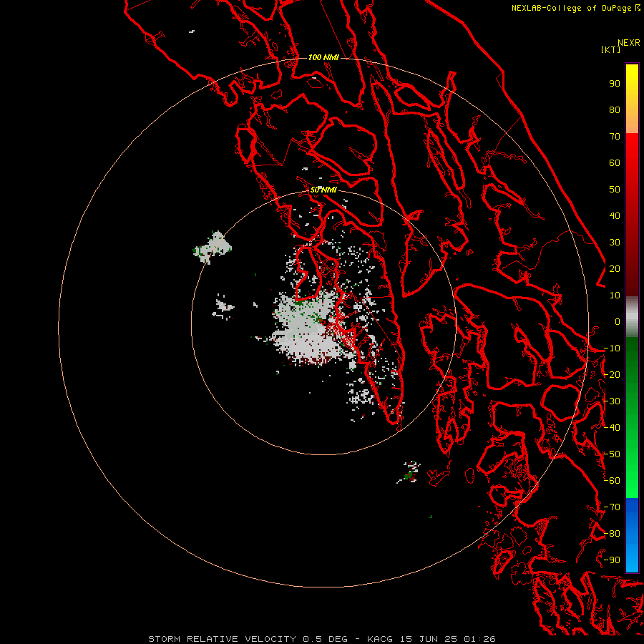Click the positive 80 scale value
This screenshot has height=644, width=644.
click(x=615, y=110)
